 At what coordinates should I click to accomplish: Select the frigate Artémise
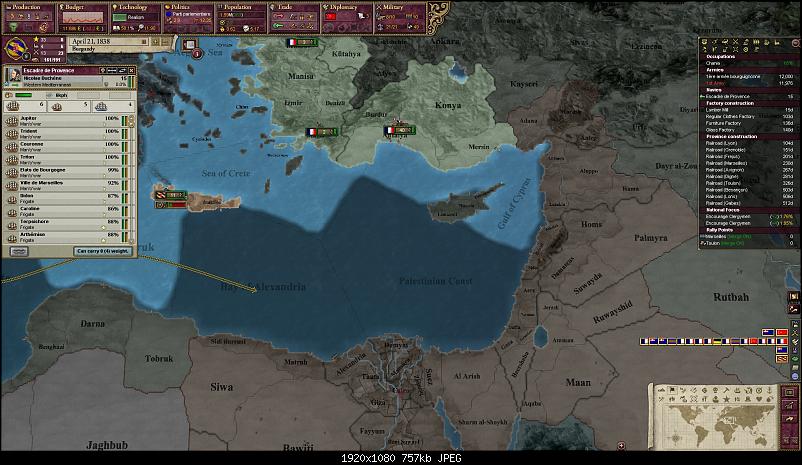pos(66,237)
